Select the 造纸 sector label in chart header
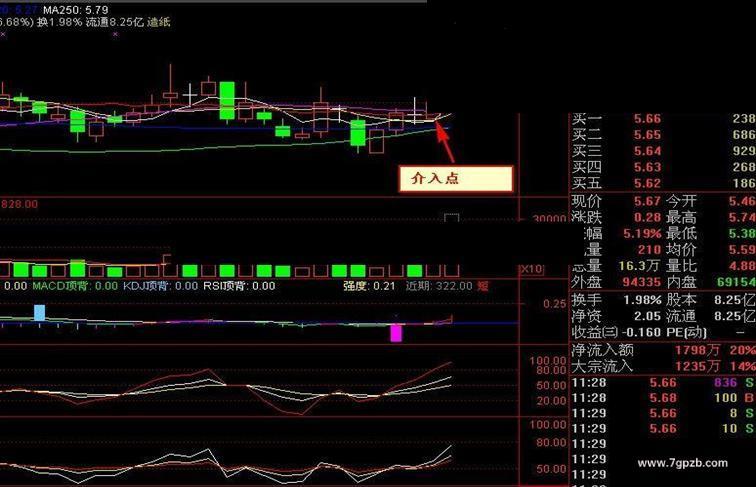Screen dimensions: 756x487 (x=159, y=22)
